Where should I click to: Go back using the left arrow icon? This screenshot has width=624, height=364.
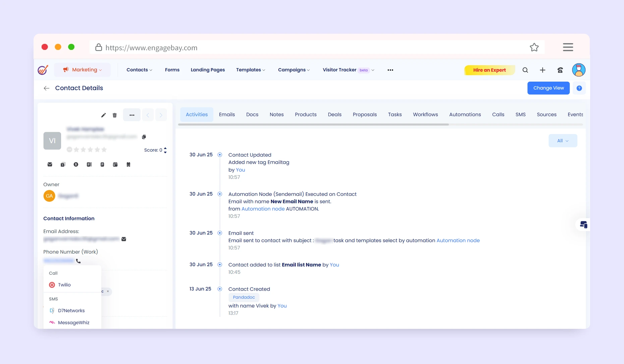coord(47,88)
